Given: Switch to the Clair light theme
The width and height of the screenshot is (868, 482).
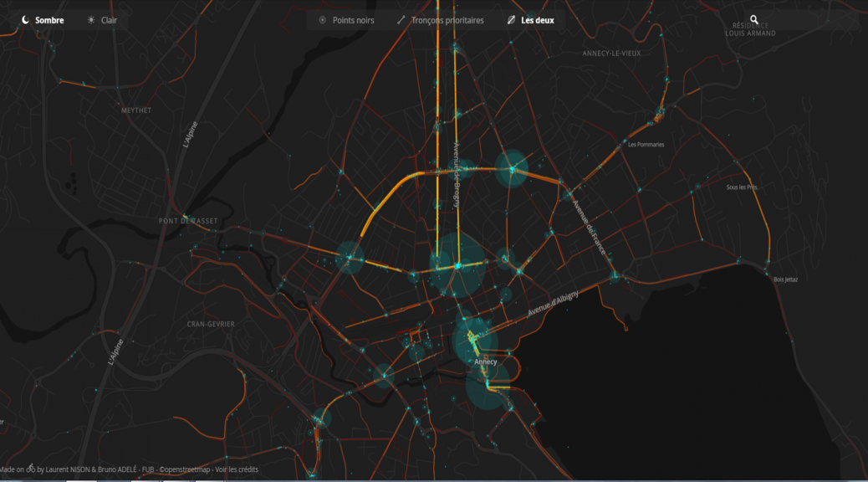Looking at the screenshot, I should [x=102, y=20].
